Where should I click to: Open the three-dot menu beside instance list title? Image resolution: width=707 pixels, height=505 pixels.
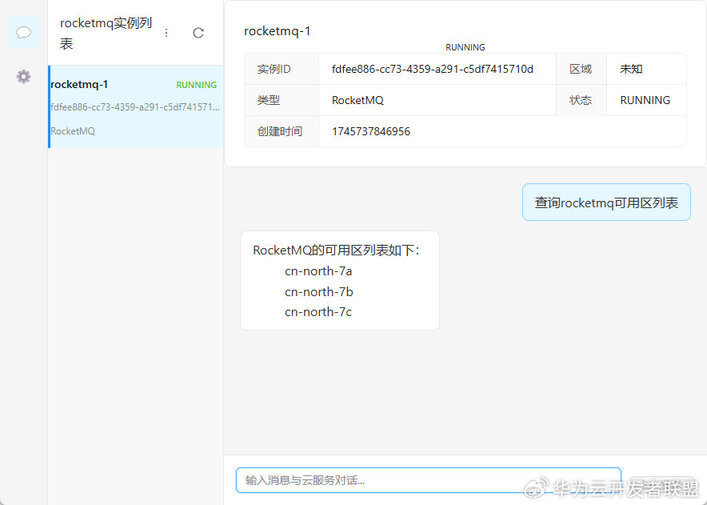166,33
